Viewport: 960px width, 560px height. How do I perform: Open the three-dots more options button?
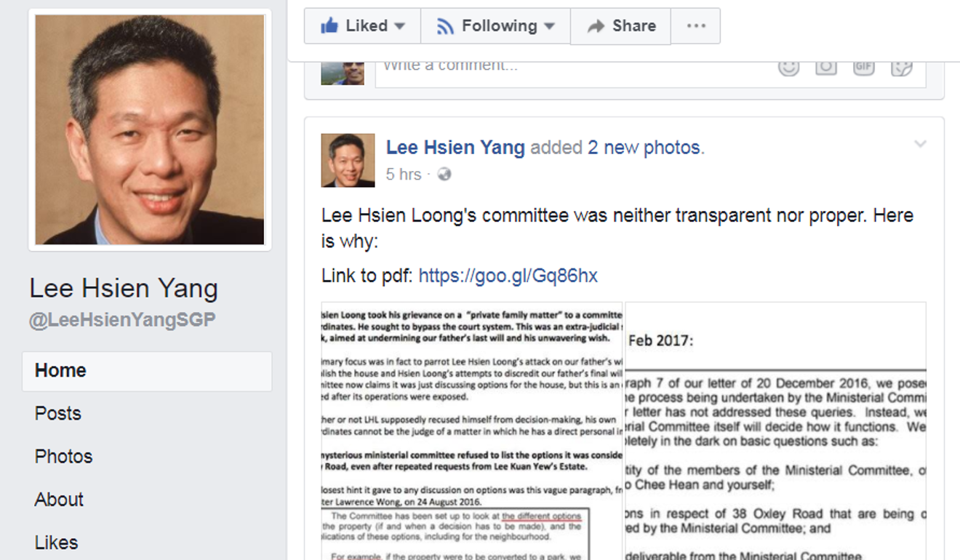pyautogui.click(x=696, y=26)
